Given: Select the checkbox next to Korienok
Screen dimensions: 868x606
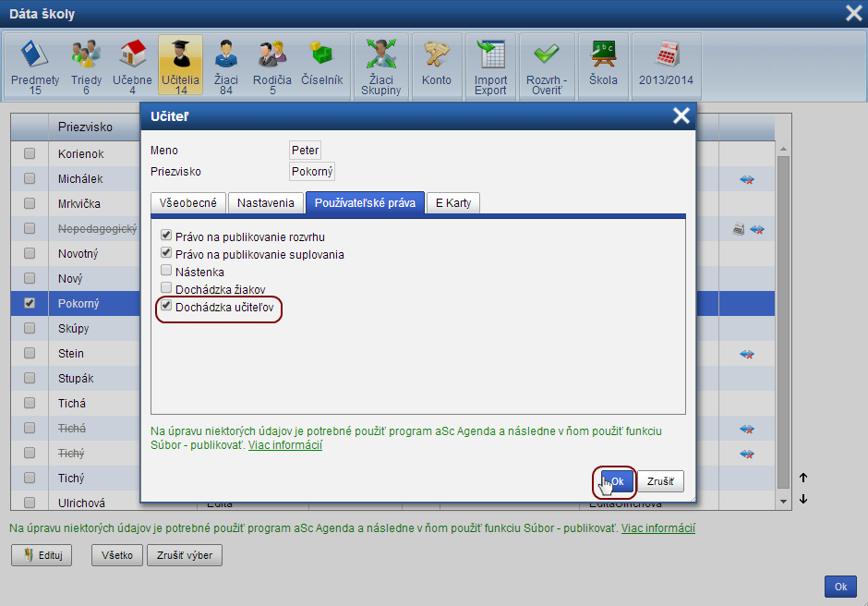Looking at the screenshot, I should click(x=30, y=153).
